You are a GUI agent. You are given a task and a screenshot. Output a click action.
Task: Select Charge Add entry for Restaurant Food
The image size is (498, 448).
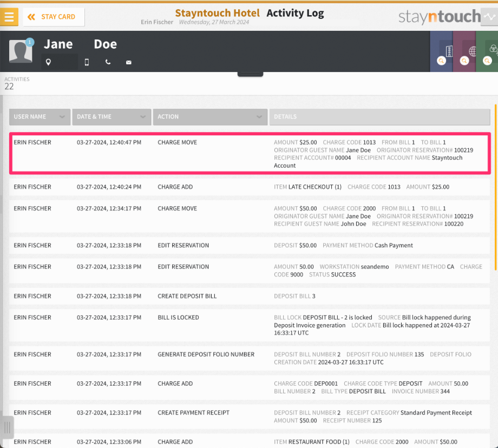(250, 442)
